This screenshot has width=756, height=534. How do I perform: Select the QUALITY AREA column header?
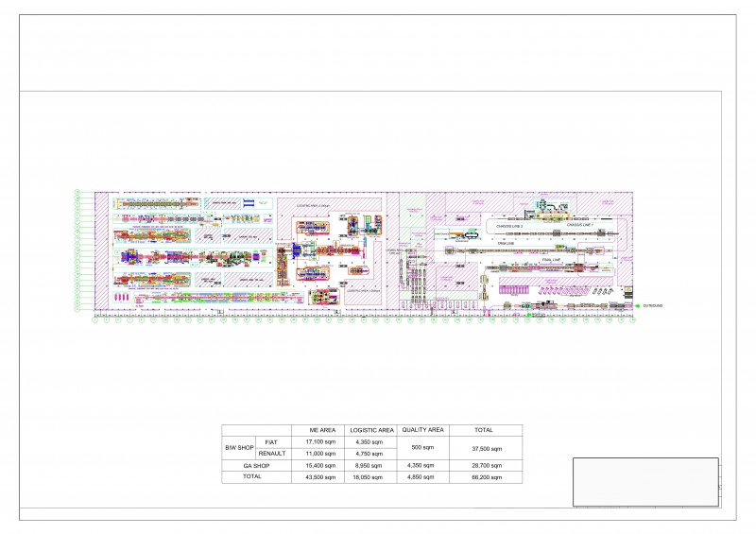pyautogui.click(x=422, y=429)
